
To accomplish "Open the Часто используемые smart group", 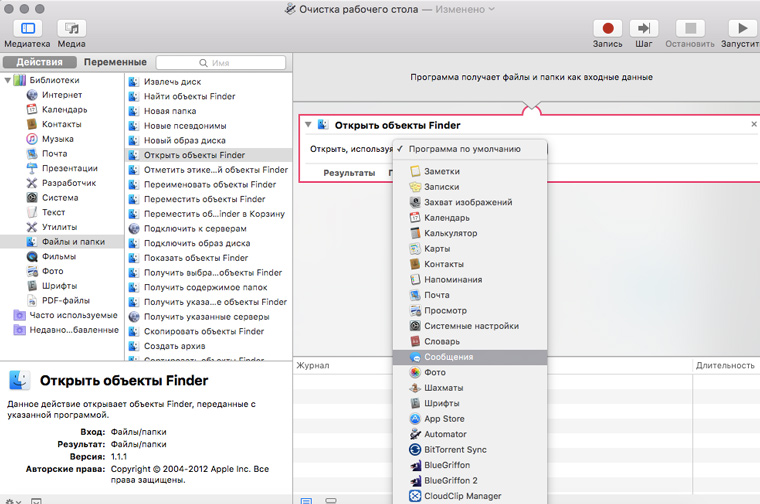I will pyautogui.click(x=73, y=315).
